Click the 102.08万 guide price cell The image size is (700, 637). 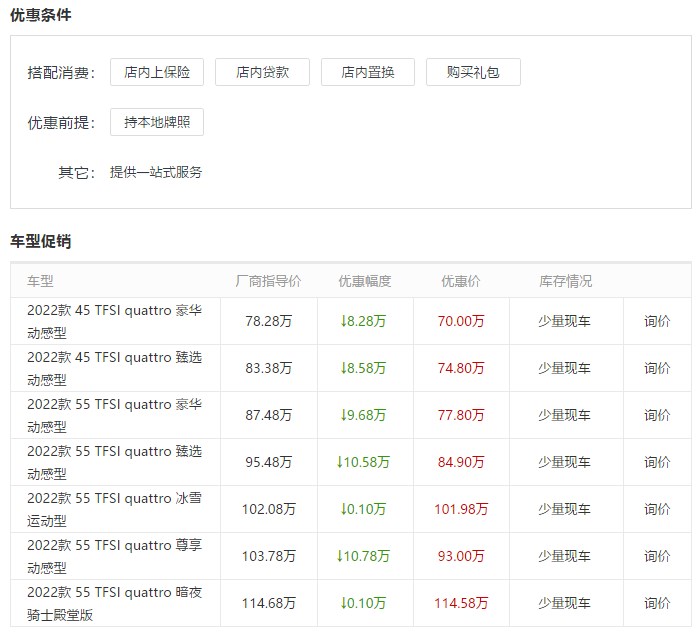[268, 509]
